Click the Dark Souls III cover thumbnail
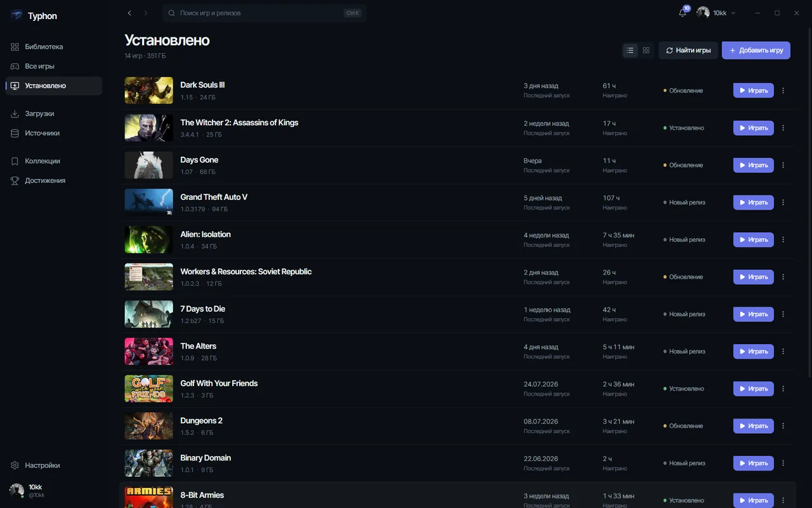812x508 pixels. click(x=149, y=91)
